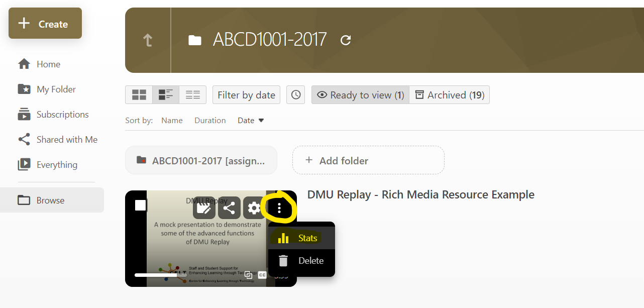Click the Create button
The width and height of the screenshot is (644, 308).
45,24
